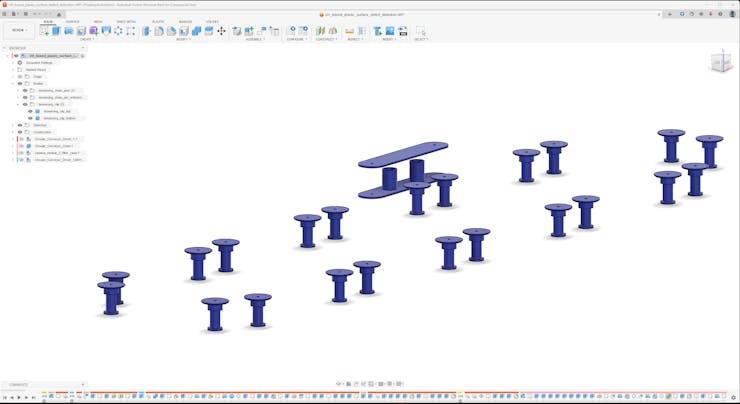Viewport: 740px width, 404px height.
Task: Select the Chamfer tool
Action: [171, 31]
